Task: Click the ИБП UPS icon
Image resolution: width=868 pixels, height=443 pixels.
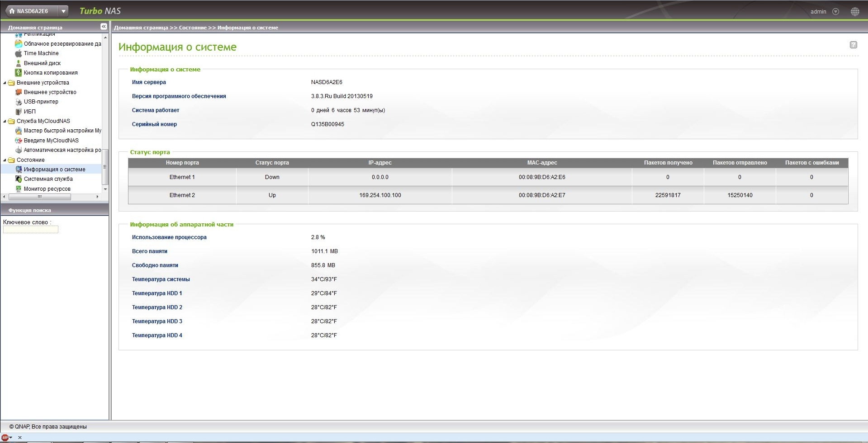Action: [19, 112]
